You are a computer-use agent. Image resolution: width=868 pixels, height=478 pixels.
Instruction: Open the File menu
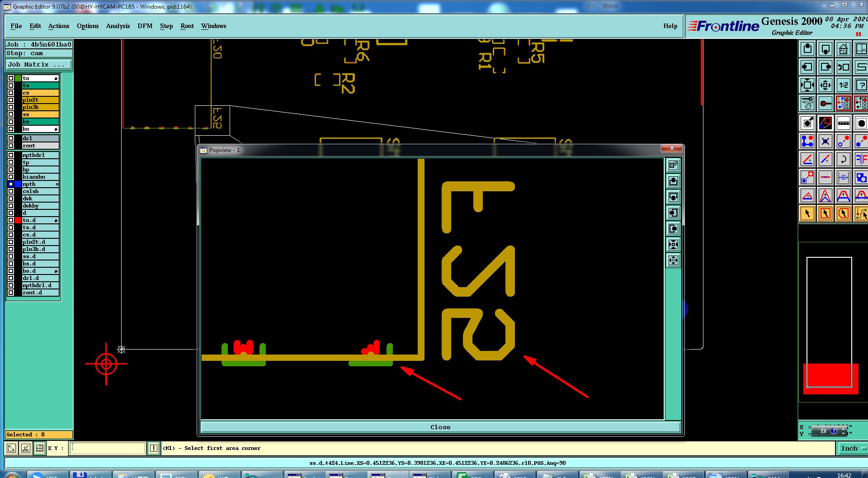pos(16,26)
